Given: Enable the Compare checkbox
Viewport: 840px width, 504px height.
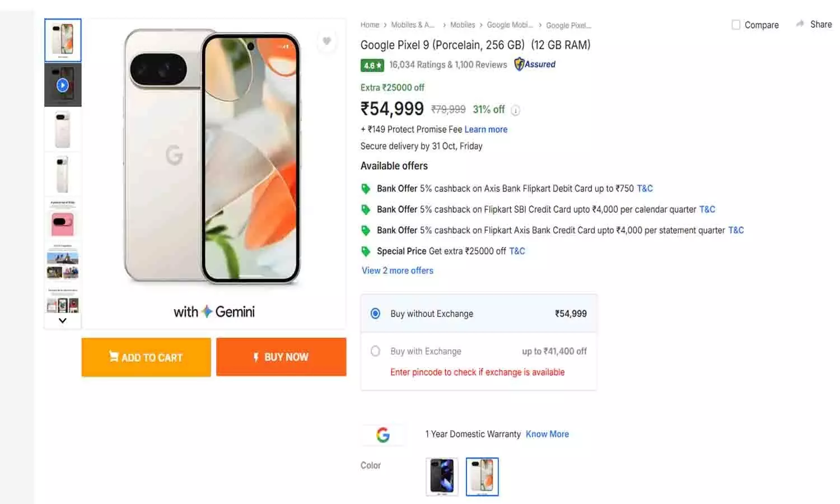Looking at the screenshot, I should click(x=736, y=25).
